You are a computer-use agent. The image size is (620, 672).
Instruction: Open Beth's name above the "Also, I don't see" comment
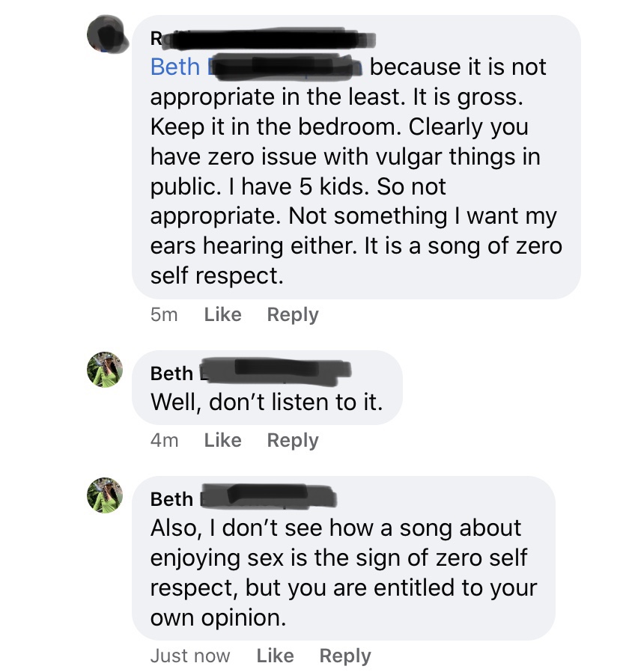(171, 498)
